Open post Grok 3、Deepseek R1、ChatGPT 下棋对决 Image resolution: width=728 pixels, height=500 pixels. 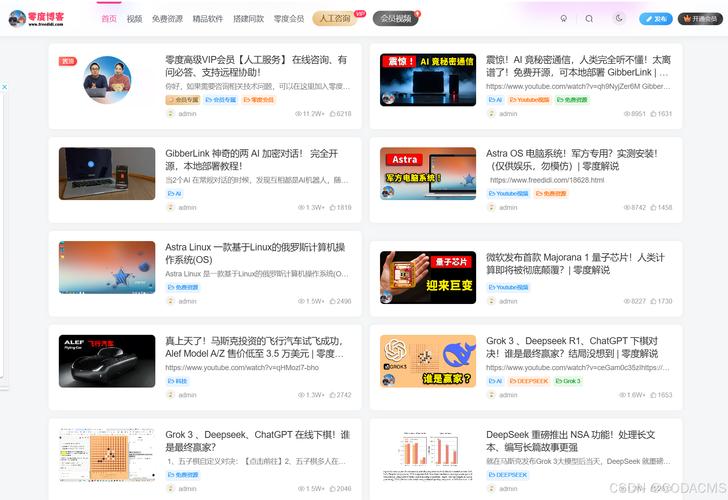572,347
